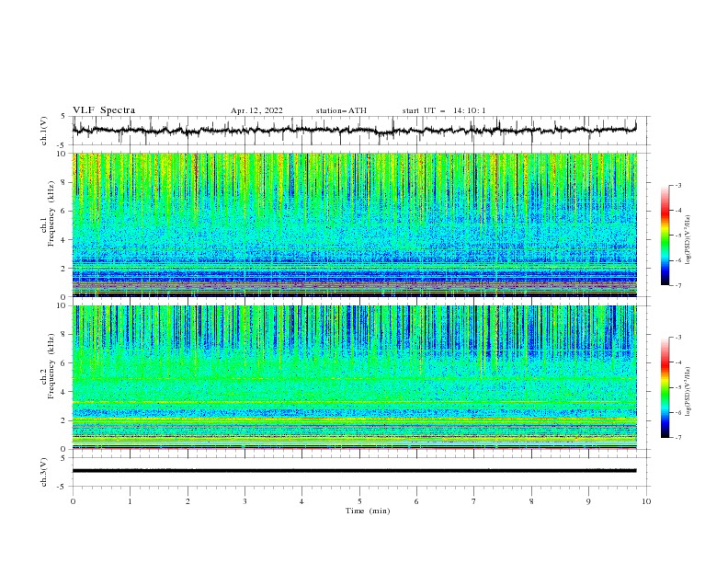
Task: Click the time axis tick label "3"
Action: [245, 501]
